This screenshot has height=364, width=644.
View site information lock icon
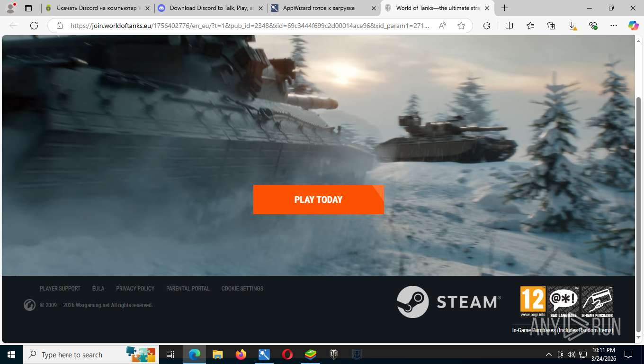tap(59, 26)
